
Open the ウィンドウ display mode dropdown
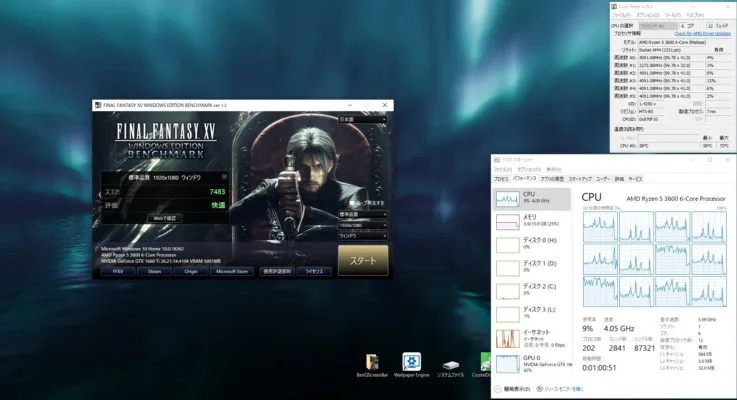click(x=362, y=236)
